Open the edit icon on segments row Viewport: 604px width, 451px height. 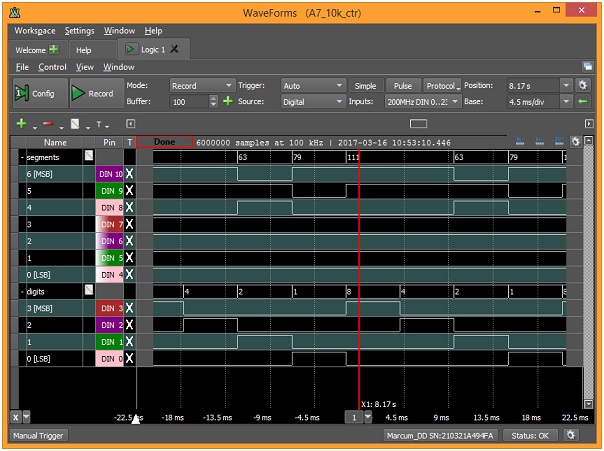pyautogui.click(x=89, y=156)
